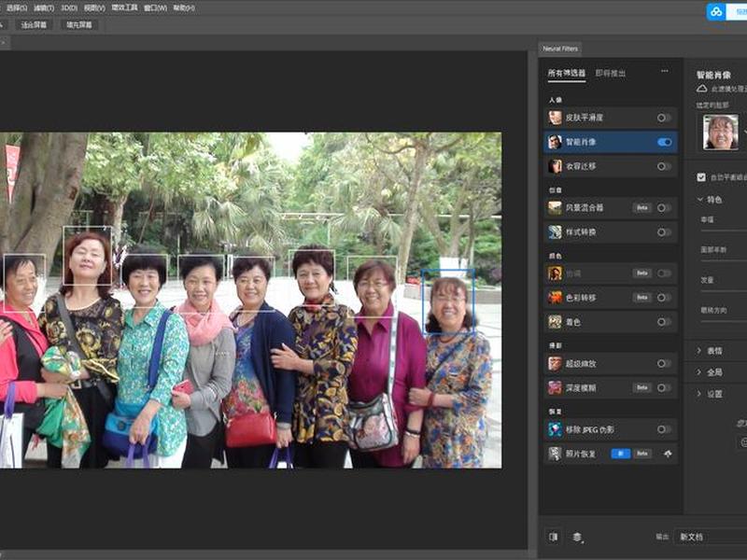Adjust the 幸福 slider track
The width and height of the screenshot is (747, 560).
pos(723,231)
